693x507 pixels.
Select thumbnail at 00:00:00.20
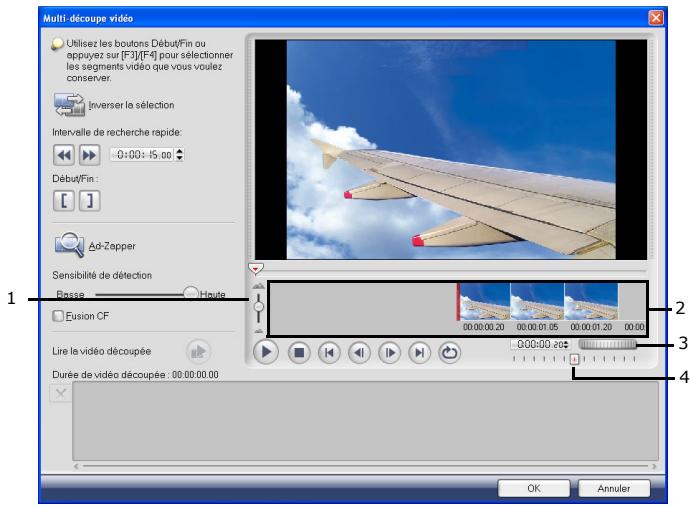click(x=484, y=302)
